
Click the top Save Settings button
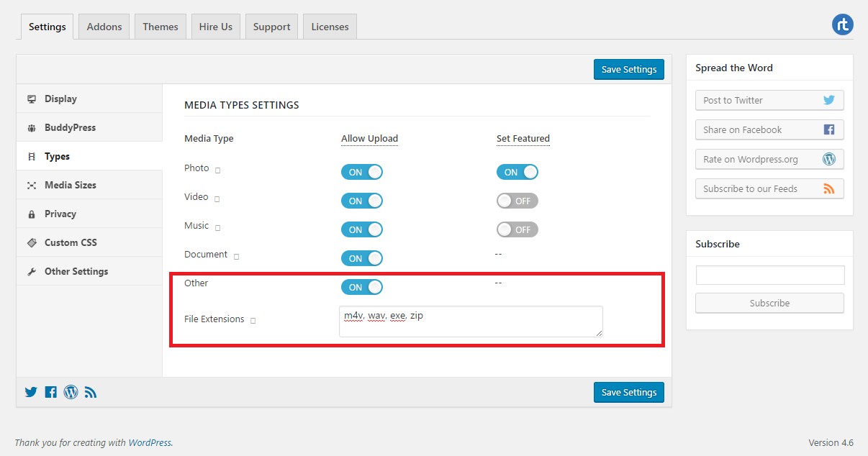click(x=628, y=69)
